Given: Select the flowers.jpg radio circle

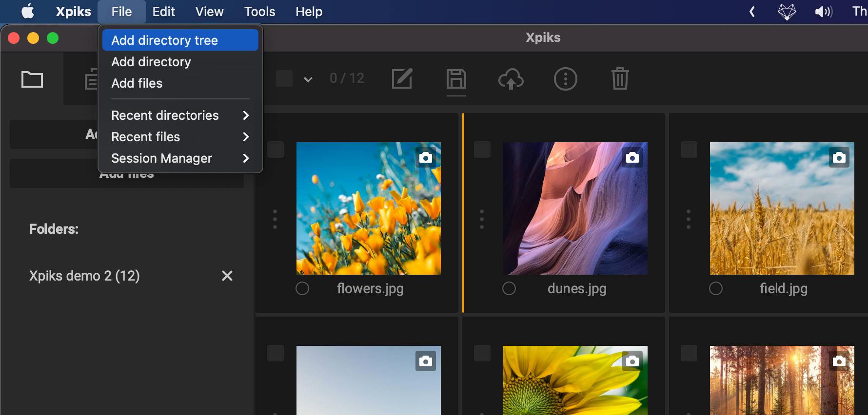Looking at the screenshot, I should pyautogui.click(x=302, y=288).
